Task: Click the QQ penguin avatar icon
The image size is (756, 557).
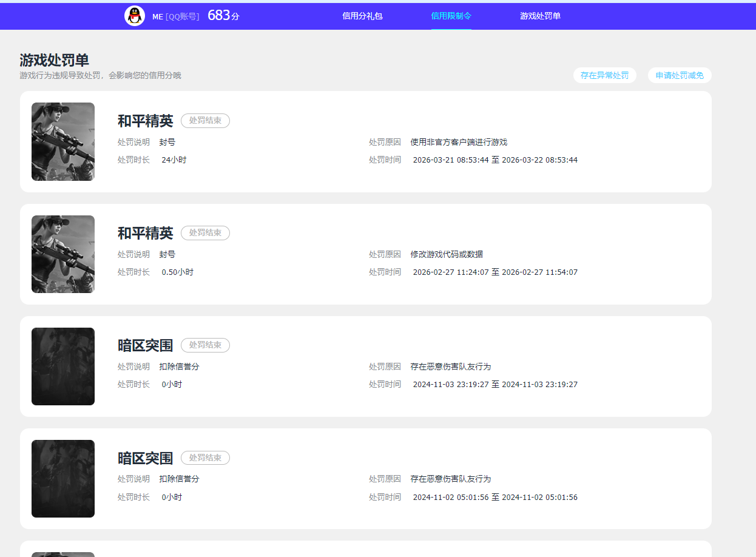Action: click(135, 16)
